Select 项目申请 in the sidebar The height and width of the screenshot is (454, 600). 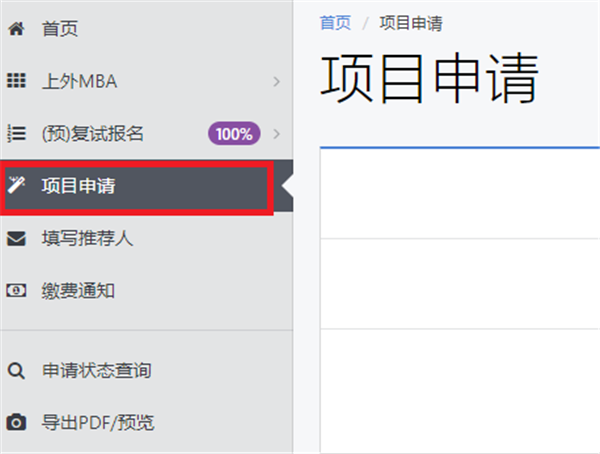coord(78,185)
